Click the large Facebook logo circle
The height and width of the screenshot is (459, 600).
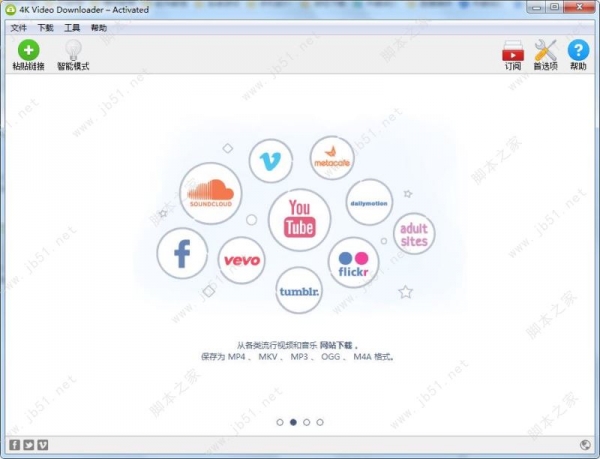tap(183, 253)
